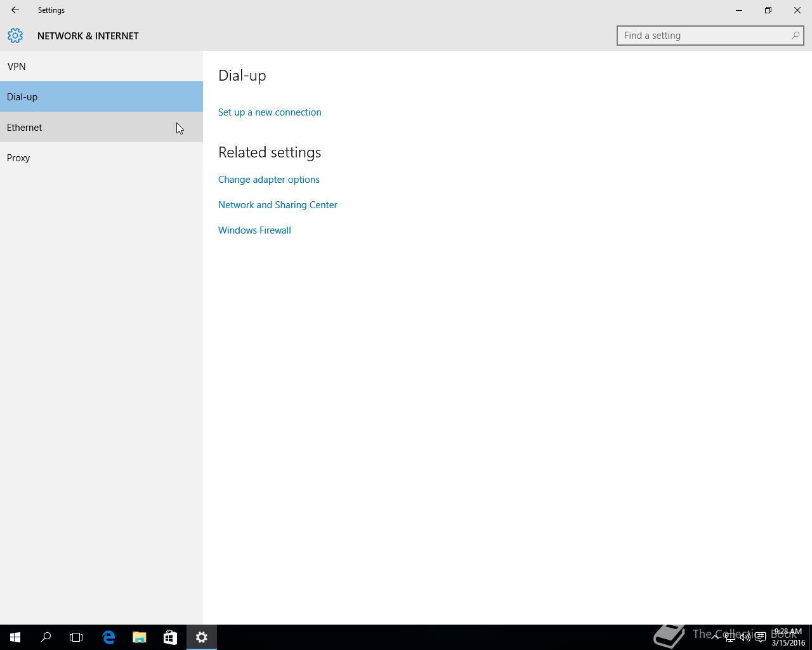Viewport: 812px width, 650px height.
Task: Open the clock showing 9:28 AM
Action: tap(788, 637)
